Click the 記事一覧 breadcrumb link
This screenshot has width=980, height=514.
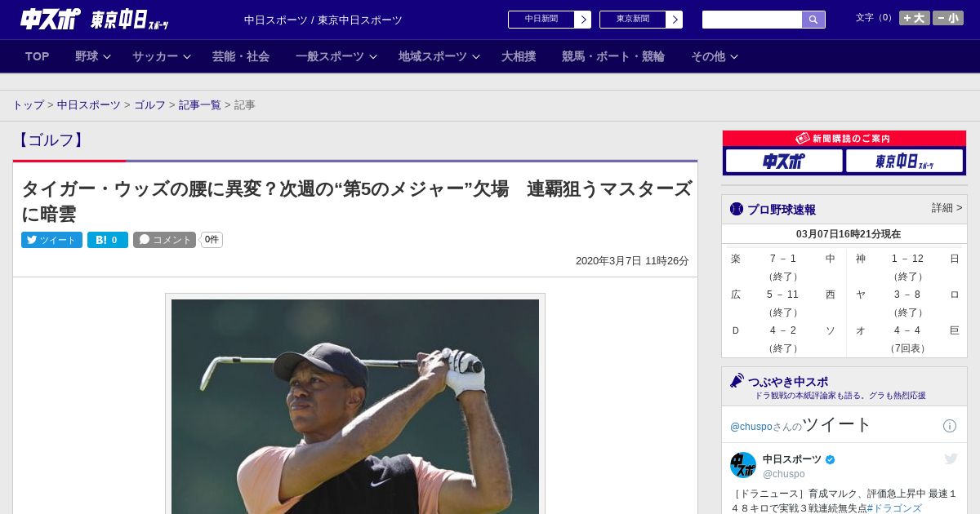[200, 105]
